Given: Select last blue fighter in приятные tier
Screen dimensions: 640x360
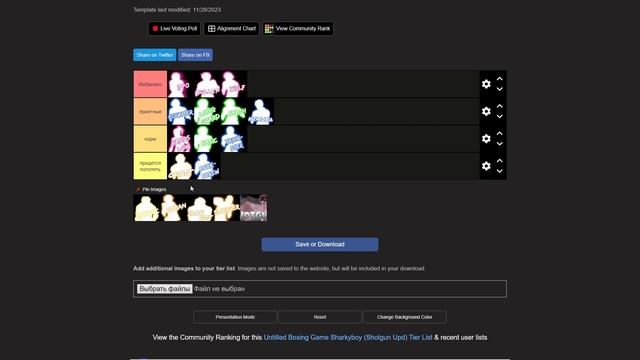Looking at the screenshot, I should click(261, 111).
